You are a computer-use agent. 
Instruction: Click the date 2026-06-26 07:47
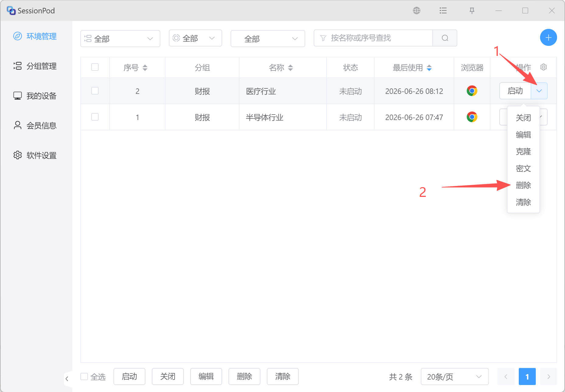414,117
